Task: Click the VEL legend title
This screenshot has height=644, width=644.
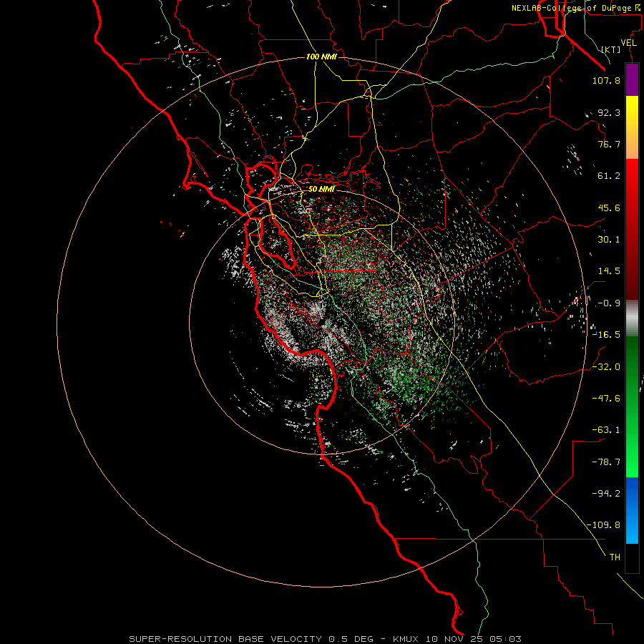Action: click(628, 43)
